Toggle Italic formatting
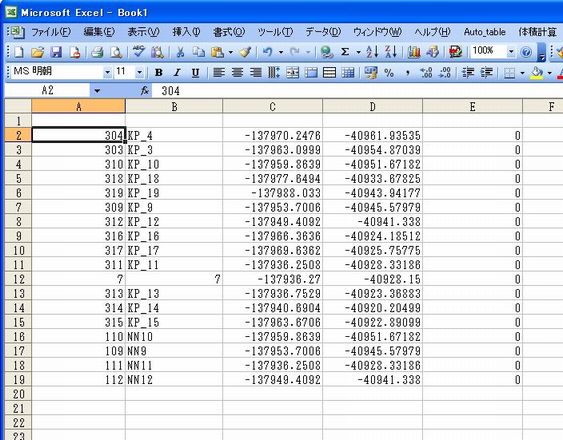 click(x=177, y=73)
